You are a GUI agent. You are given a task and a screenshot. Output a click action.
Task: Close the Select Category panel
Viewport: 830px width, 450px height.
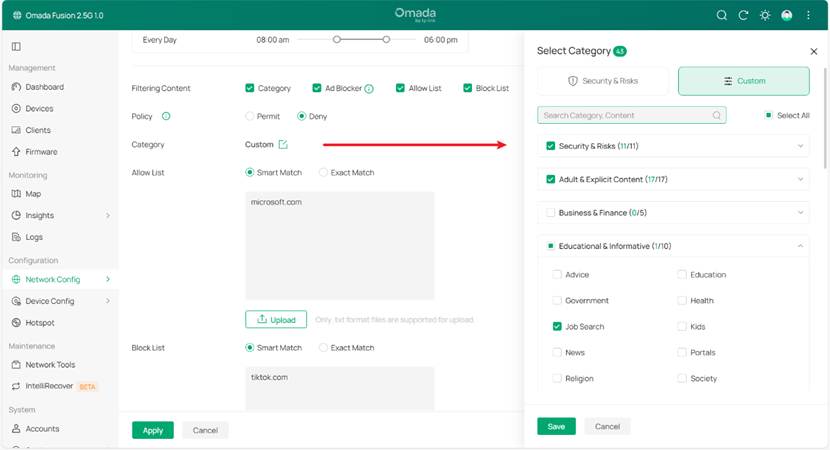point(814,51)
